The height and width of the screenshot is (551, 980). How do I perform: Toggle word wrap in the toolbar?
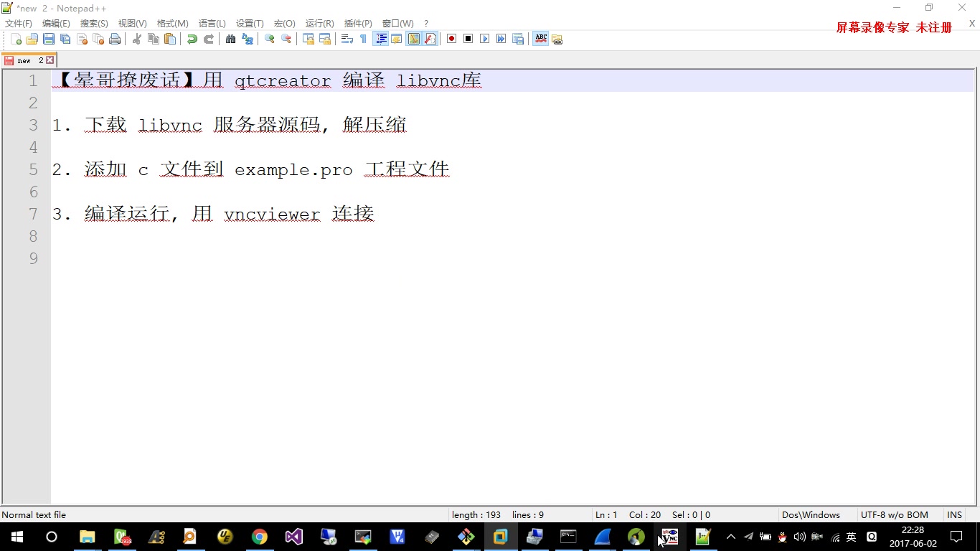tap(347, 39)
